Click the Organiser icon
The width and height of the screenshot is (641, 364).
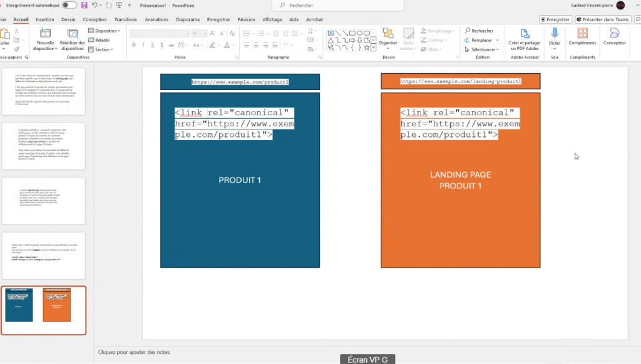click(x=387, y=36)
